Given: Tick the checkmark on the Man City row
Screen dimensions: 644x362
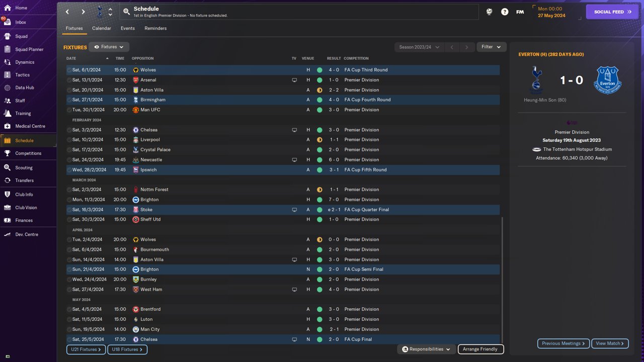Looking at the screenshot, I should click(69, 329).
